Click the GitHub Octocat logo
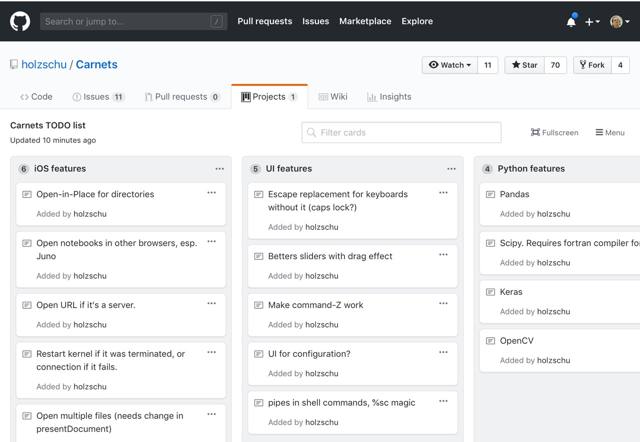 20,20
